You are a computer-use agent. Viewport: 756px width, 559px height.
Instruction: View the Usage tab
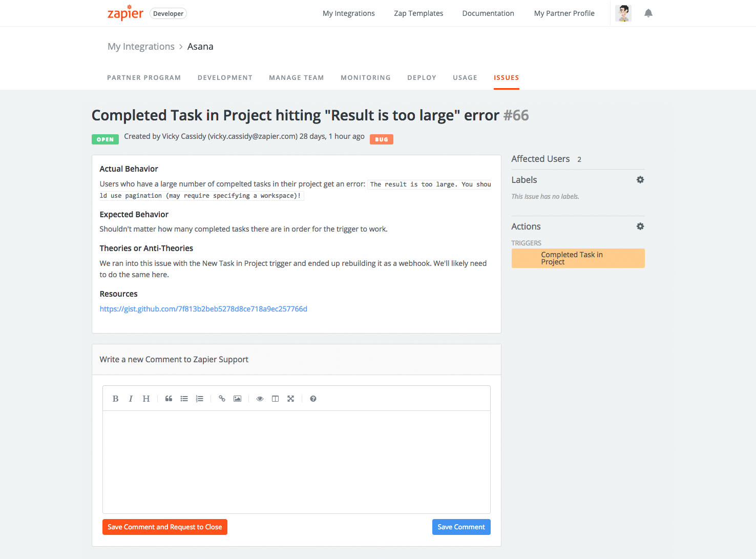click(465, 78)
